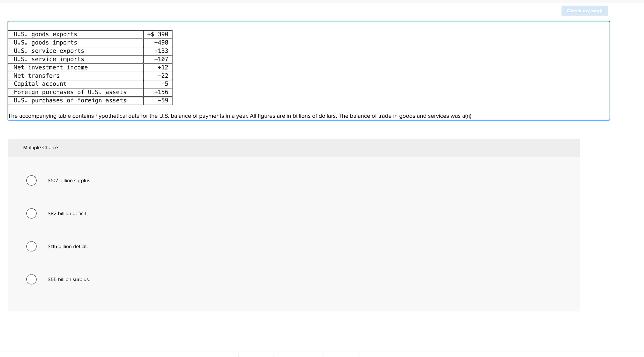Click the "$55 billion surplus." answer text
Viewport: 644px width, 357px height.
(69, 279)
